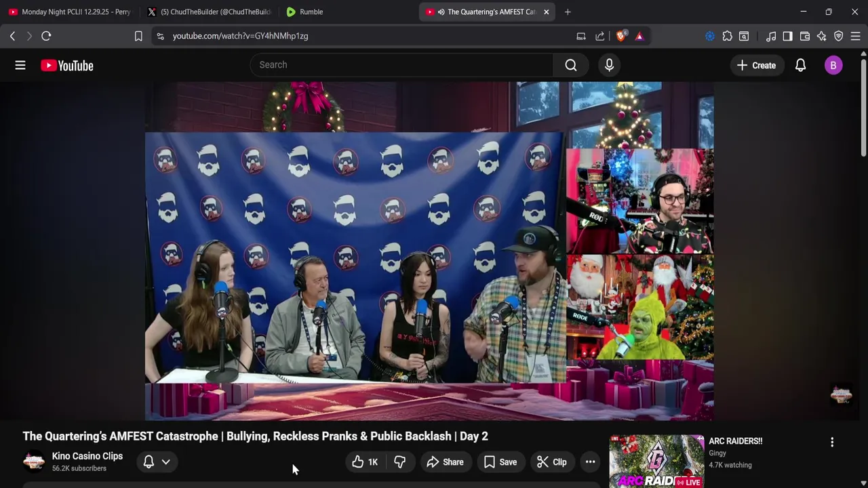Click the install/cast screen icon in address bar
This screenshot has height=488, width=868.
tap(581, 36)
